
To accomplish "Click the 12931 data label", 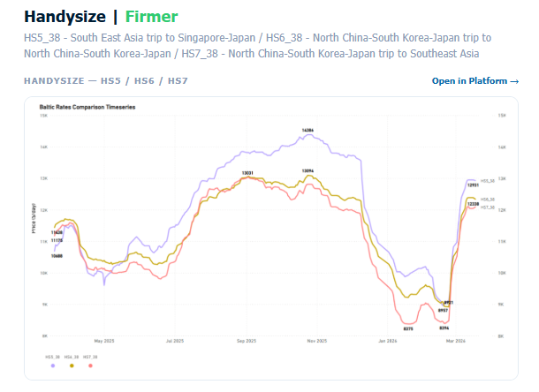I will [473, 185].
